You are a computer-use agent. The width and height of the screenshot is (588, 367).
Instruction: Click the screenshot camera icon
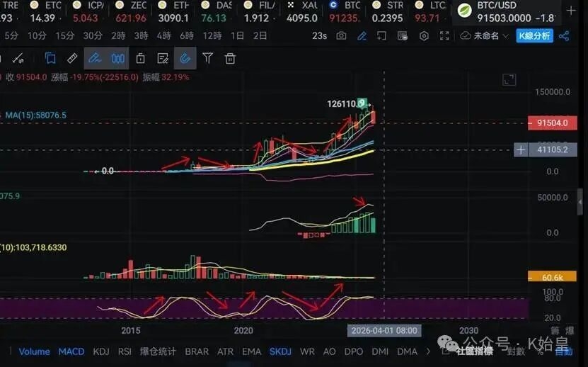(x=342, y=35)
